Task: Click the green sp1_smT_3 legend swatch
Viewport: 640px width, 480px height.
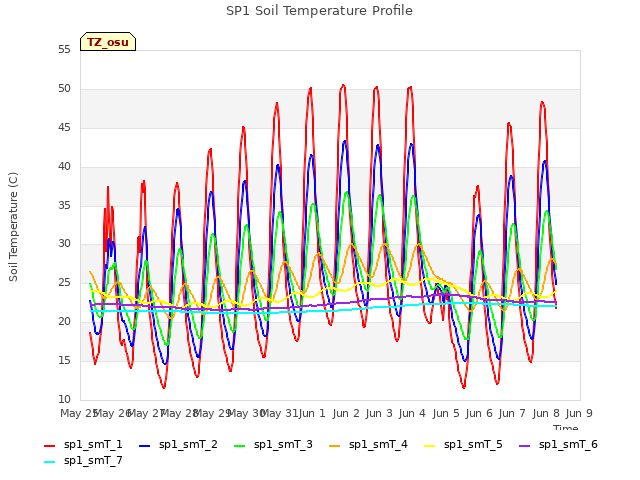Action: (x=240, y=446)
